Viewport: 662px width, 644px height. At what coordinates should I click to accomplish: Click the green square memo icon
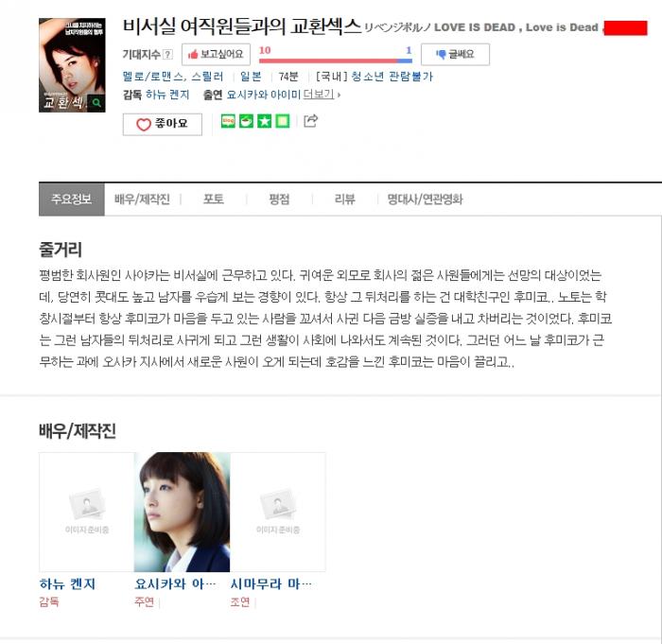(x=283, y=121)
